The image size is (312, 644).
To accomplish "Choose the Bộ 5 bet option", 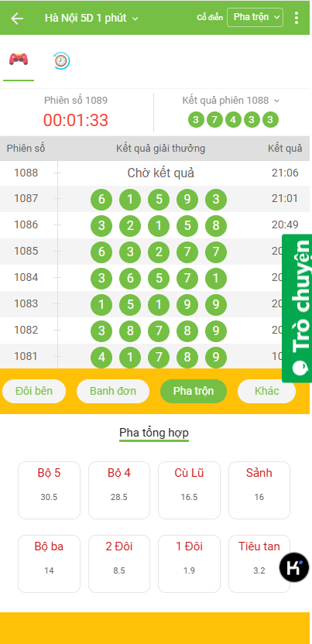I will tap(49, 491).
